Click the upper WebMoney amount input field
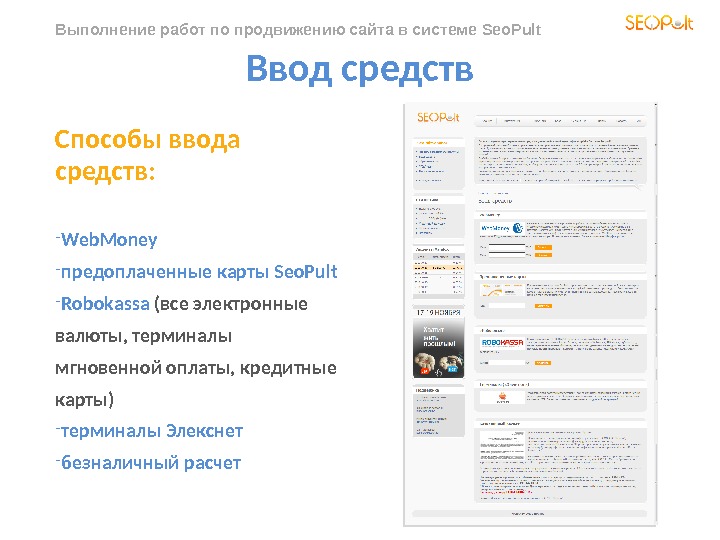Image resolution: width=720 pixels, height=540 pixels. 506,248
